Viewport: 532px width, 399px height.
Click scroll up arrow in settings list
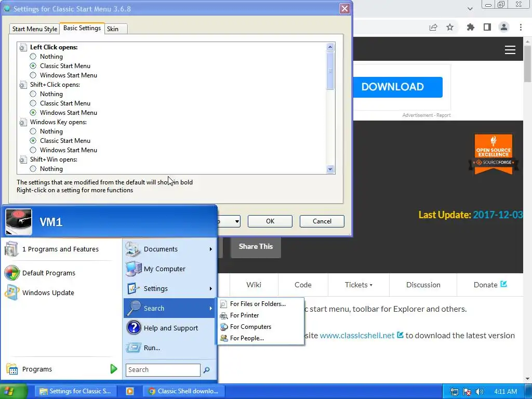point(330,47)
